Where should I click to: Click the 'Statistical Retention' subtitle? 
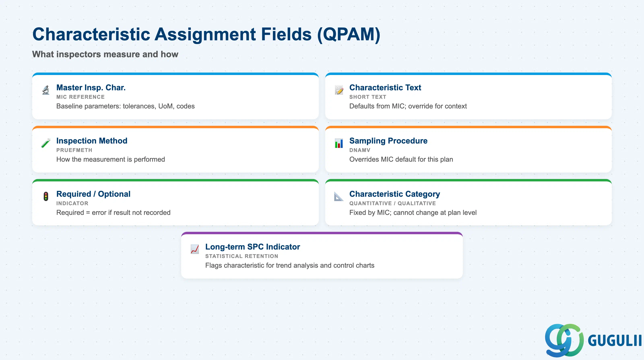coord(242,256)
